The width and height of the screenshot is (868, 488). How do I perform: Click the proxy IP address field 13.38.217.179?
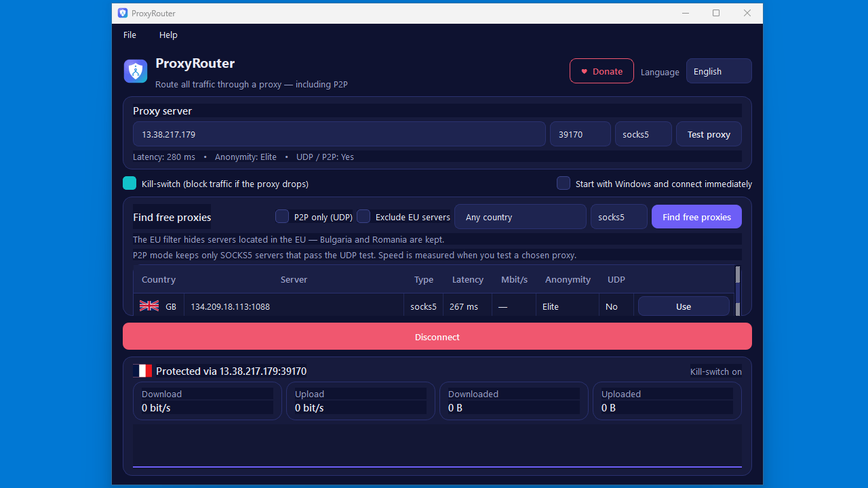coord(339,134)
